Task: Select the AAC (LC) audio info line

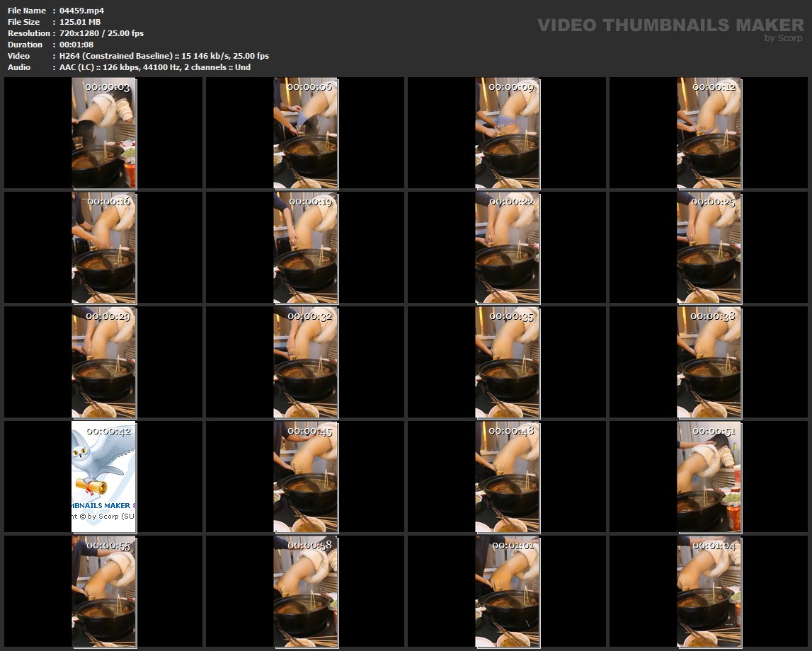Action: (155, 67)
